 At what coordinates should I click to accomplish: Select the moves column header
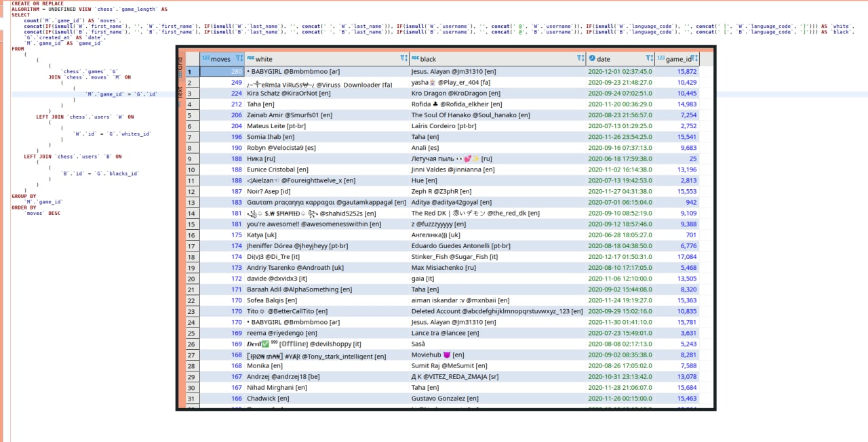click(221, 59)
